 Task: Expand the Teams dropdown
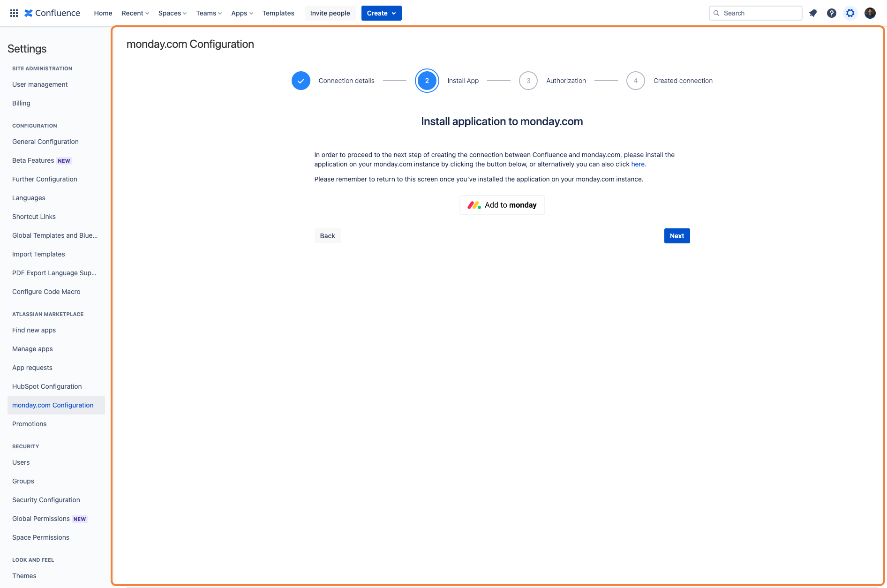(209, 13)
